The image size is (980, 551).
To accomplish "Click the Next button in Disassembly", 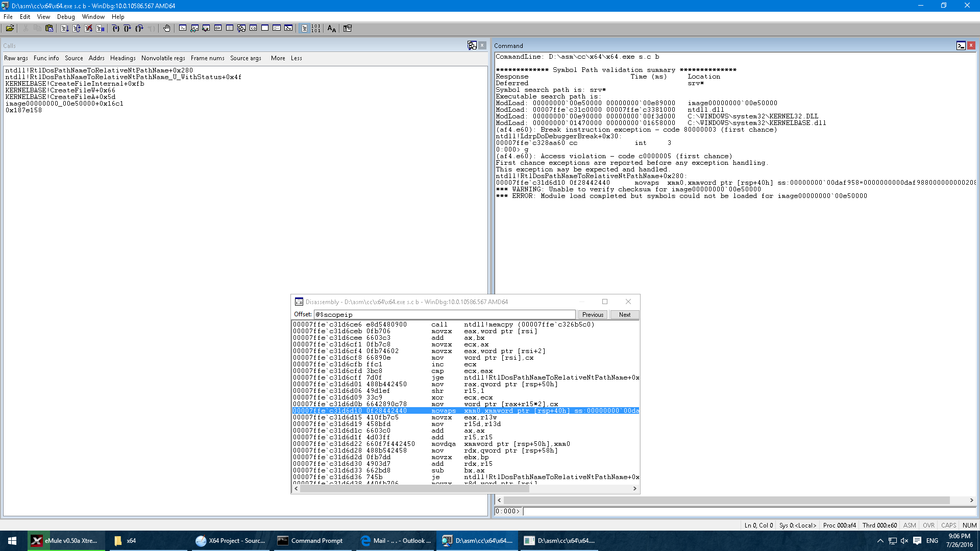I will [625, 315].
